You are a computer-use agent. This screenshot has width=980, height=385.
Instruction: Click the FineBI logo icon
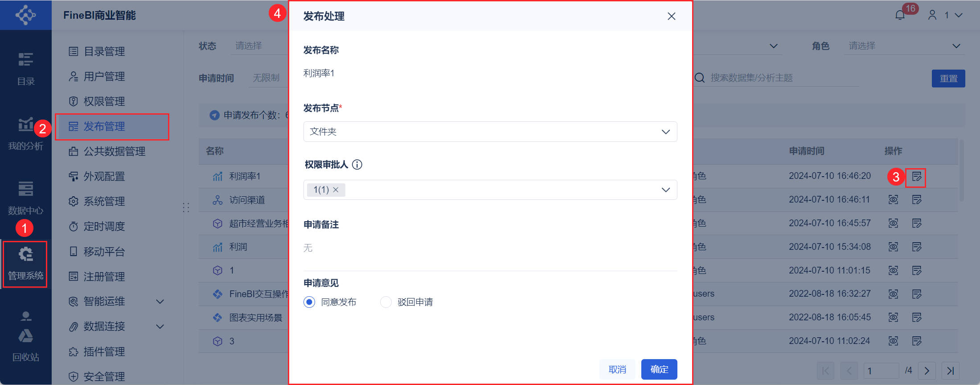click(25, 15)
